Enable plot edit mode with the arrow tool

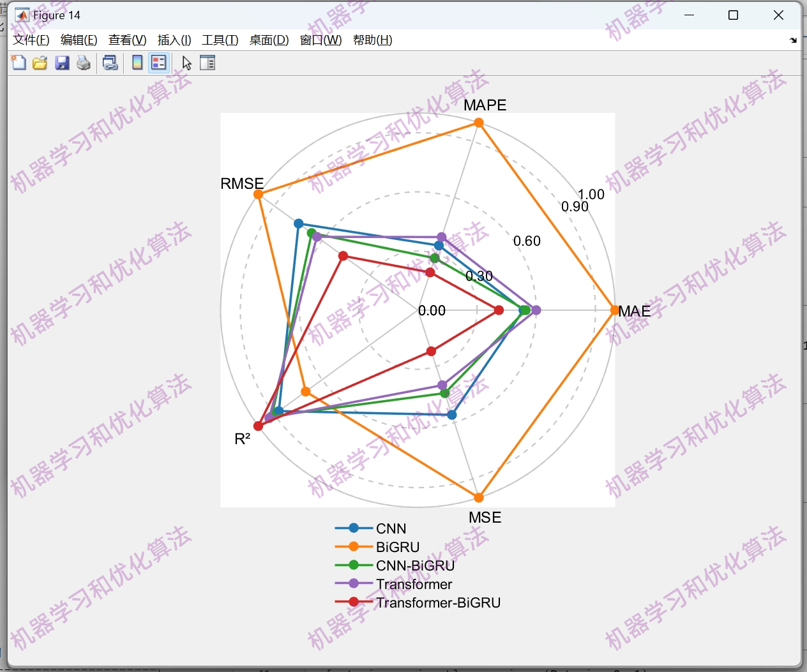click(x=186, y=63)
